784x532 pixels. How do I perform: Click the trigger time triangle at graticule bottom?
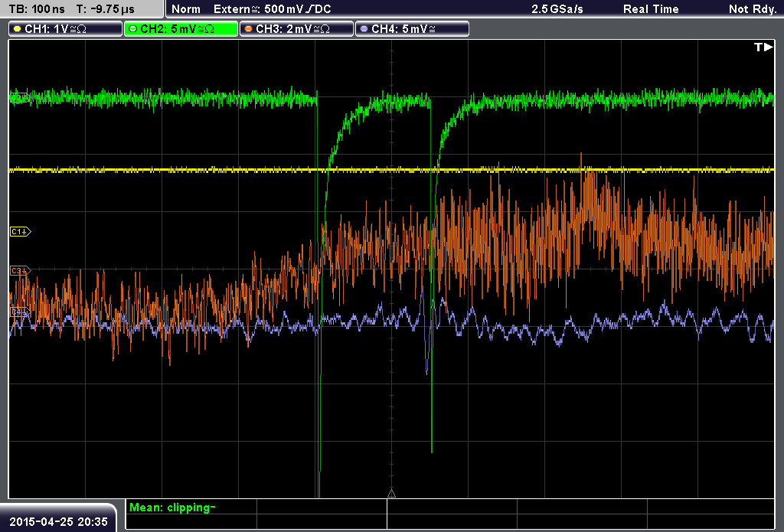[x=391, y=494]
